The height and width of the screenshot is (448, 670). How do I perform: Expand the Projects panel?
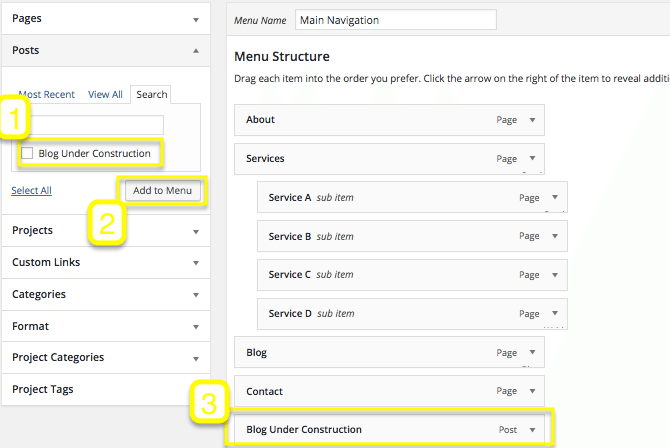pyautogui.click(x=196, y=231)
